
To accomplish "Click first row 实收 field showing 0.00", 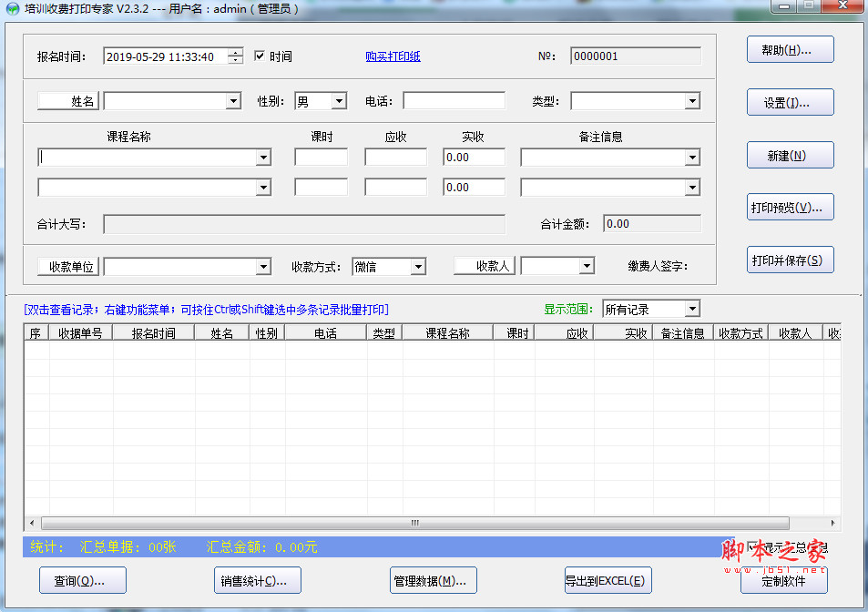I will point(474,158).
